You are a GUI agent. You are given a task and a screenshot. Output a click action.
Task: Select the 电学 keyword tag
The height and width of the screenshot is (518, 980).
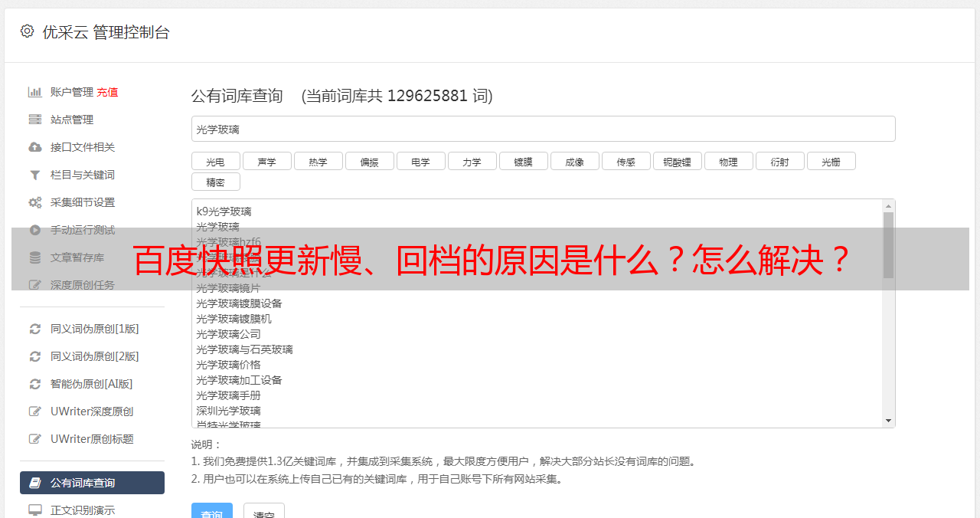(420, 161)
